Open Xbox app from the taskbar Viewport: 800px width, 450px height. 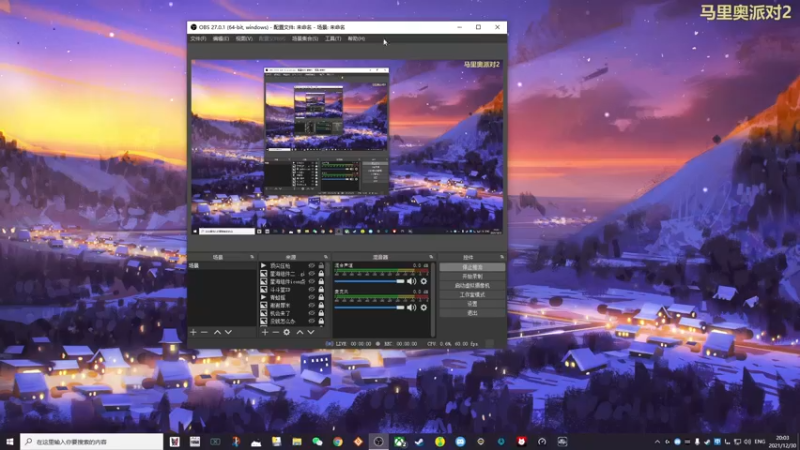[399, 442]
